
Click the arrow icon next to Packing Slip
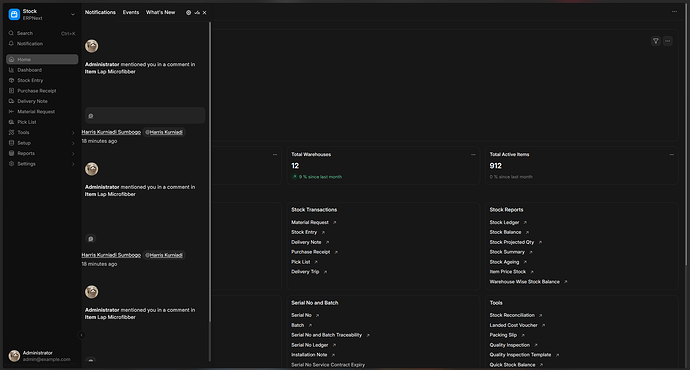tap(523, 335)
